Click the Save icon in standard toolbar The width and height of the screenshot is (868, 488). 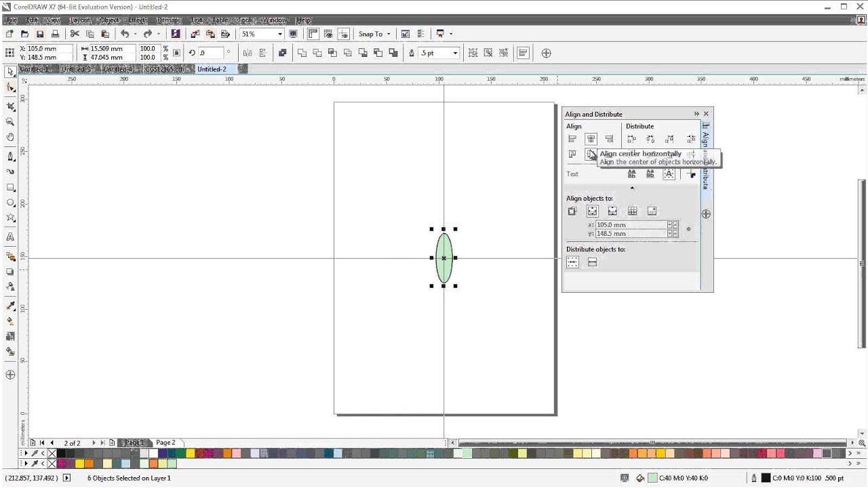click(x=40, y=34)
